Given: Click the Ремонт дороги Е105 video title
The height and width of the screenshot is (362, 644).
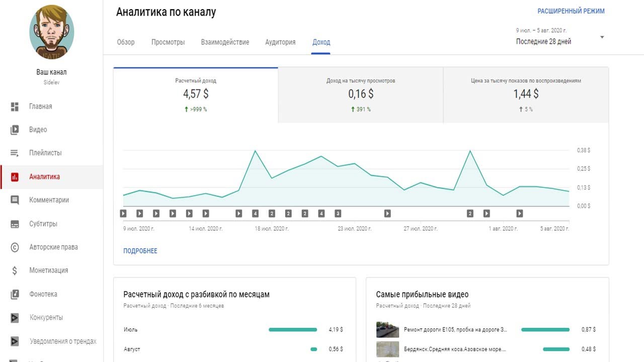Looking at the screenshot, I should tap(455, 330).
